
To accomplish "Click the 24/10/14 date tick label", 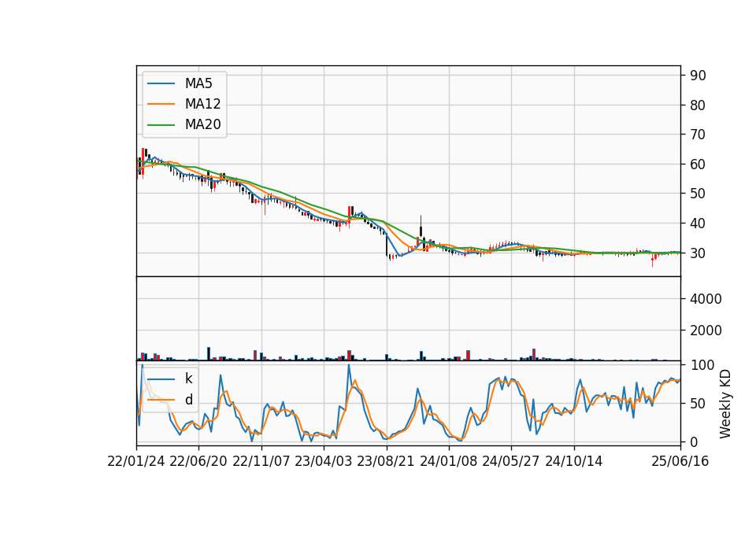I will (574, 461).
